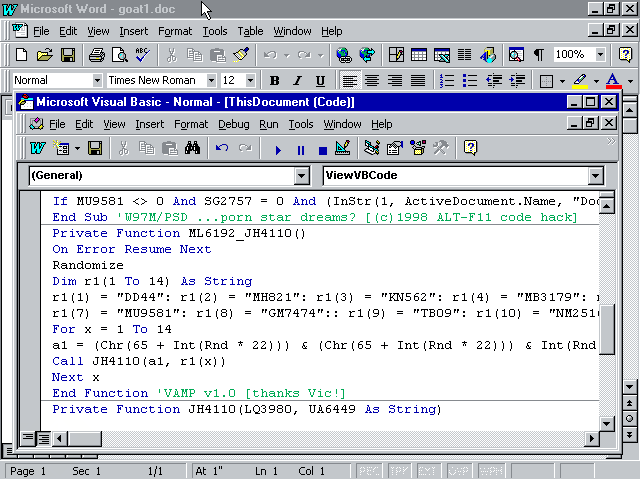Set Align Left paragraph alignment
Image resolution: width=640 pixels, height=480 pixels.
(349, 80)
